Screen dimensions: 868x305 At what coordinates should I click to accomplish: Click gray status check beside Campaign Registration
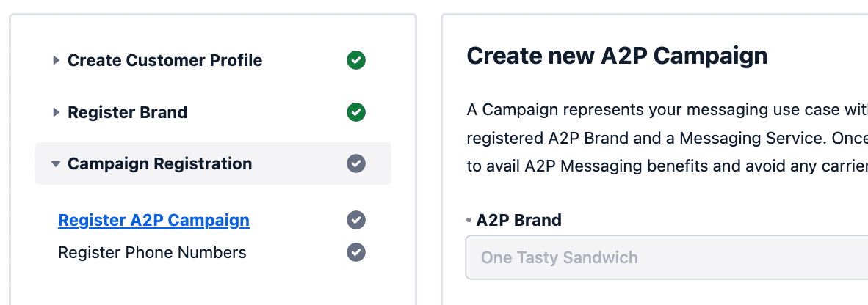coord(356,163)
